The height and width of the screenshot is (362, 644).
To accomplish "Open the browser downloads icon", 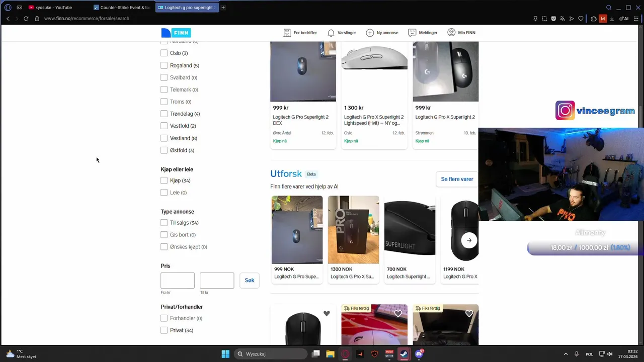I will [x=612, y=19].
